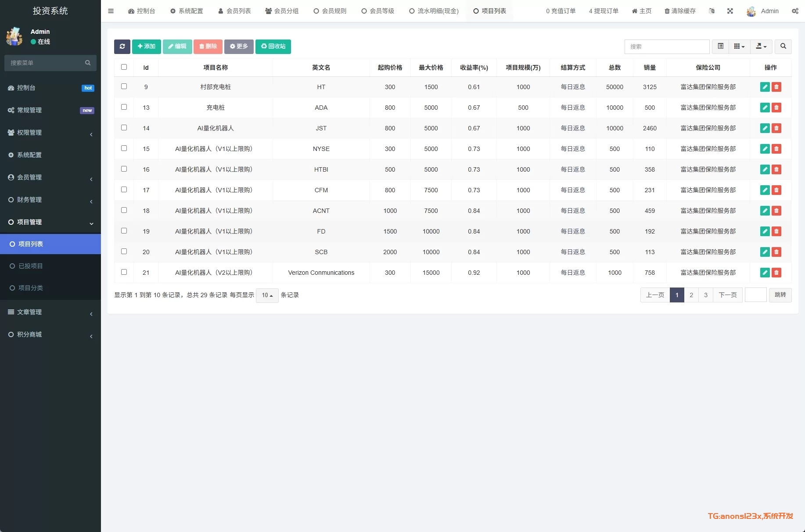The width and height of the screenshot is (805, 532).
Task: Open the page size dropdown showing 10
Action: pyautogui.click(x=267, y=295)
